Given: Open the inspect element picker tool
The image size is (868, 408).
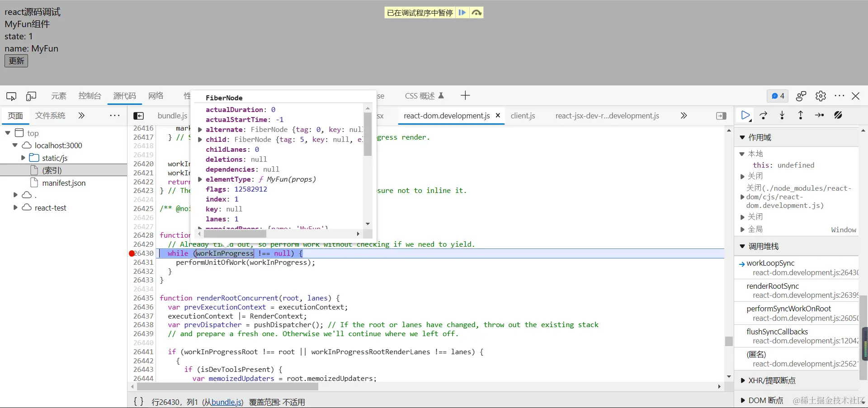Looking at the screenshot, I should pyautogui.click(x=11, y=96).
